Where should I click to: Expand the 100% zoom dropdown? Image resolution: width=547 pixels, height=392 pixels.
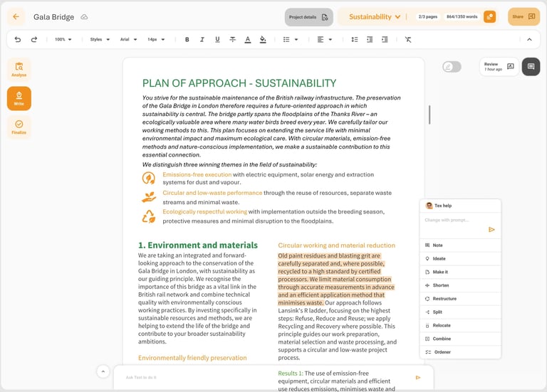click(63, 40)
